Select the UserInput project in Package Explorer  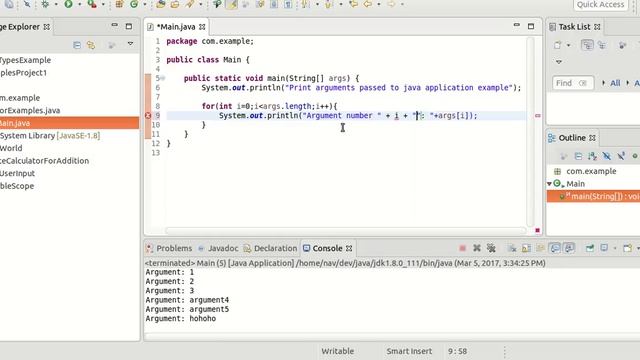[x=17, y=173]
